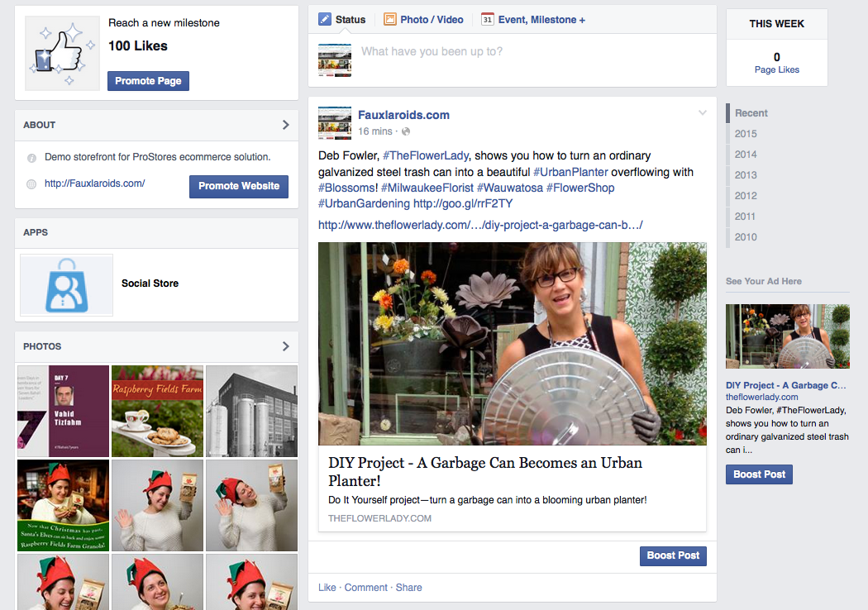Click the ABOUT section heading
Screen dimensions: 868x610
click(x=40, y=125)
